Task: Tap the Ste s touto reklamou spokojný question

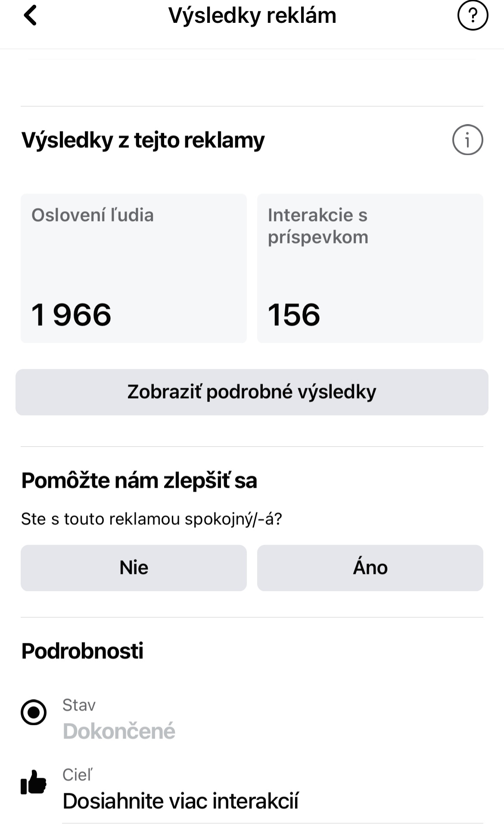Action: [x=152, y=519]
